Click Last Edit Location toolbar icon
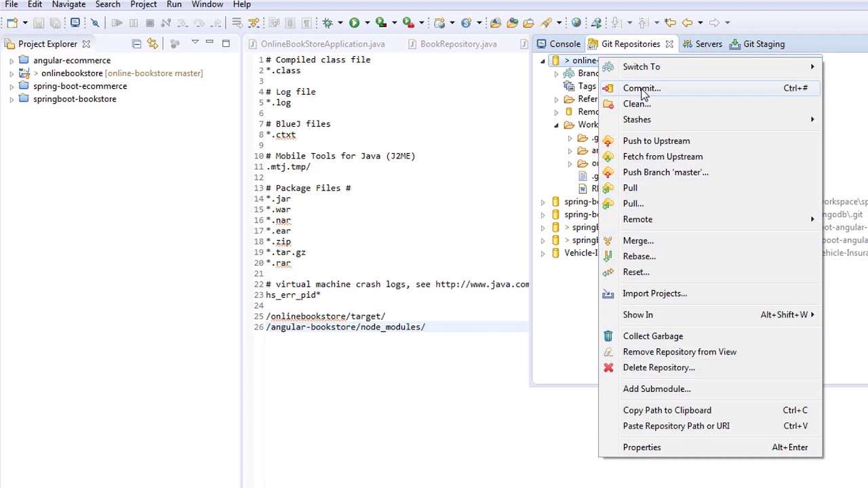 (670, 23)
